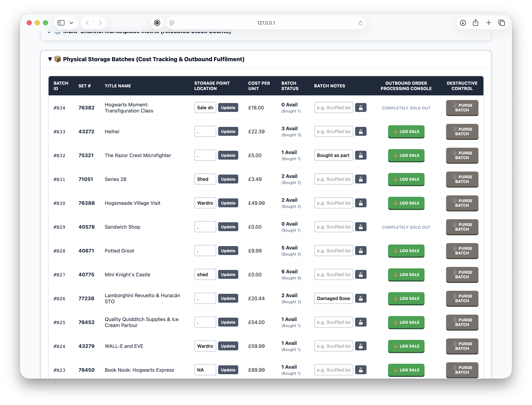
Task: Edit NA storage field for Book Nook
Action: 205,370
